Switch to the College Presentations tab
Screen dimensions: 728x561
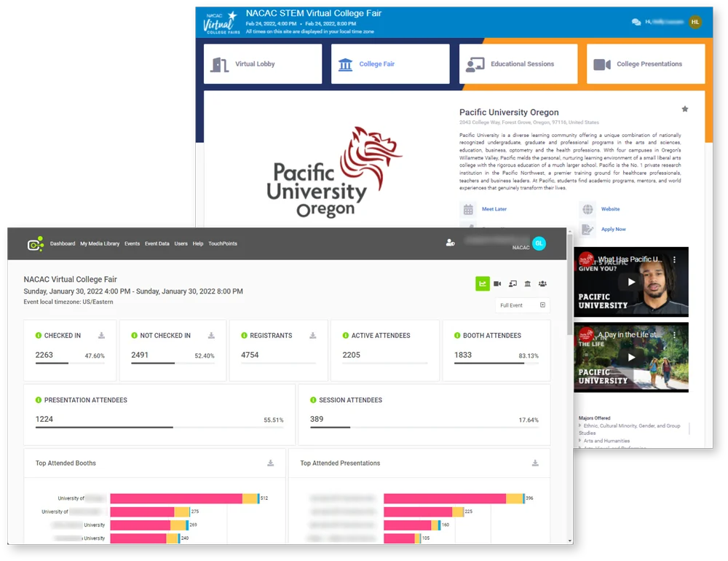[x=646, y=64]
